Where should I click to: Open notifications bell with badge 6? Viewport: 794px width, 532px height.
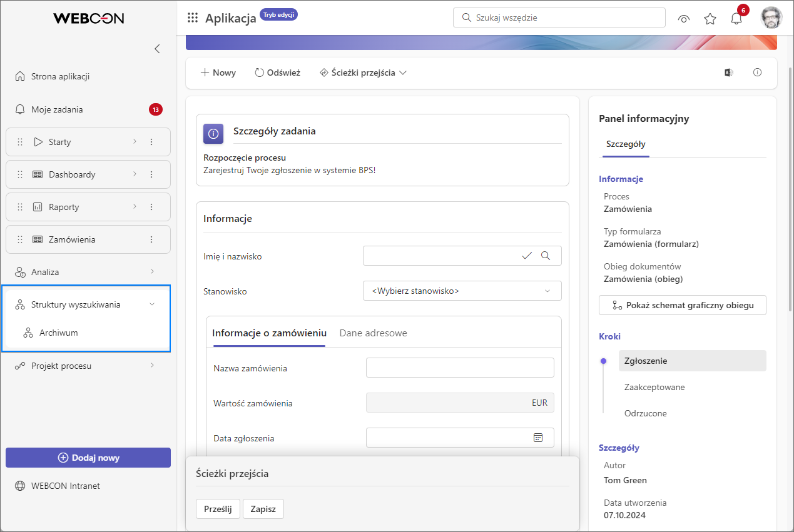pos(736,19)
